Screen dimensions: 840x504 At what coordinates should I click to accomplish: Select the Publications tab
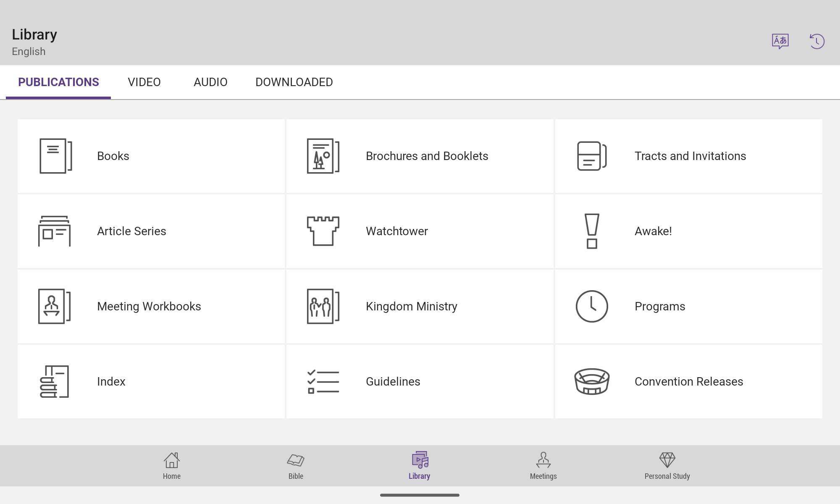point(58,82)
